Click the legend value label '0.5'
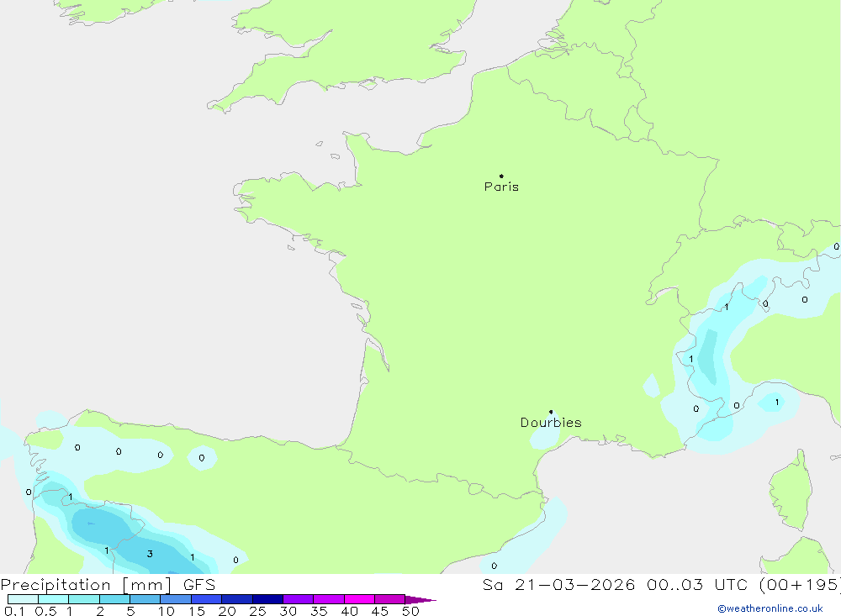841x616 pixels. coord(45,611)
